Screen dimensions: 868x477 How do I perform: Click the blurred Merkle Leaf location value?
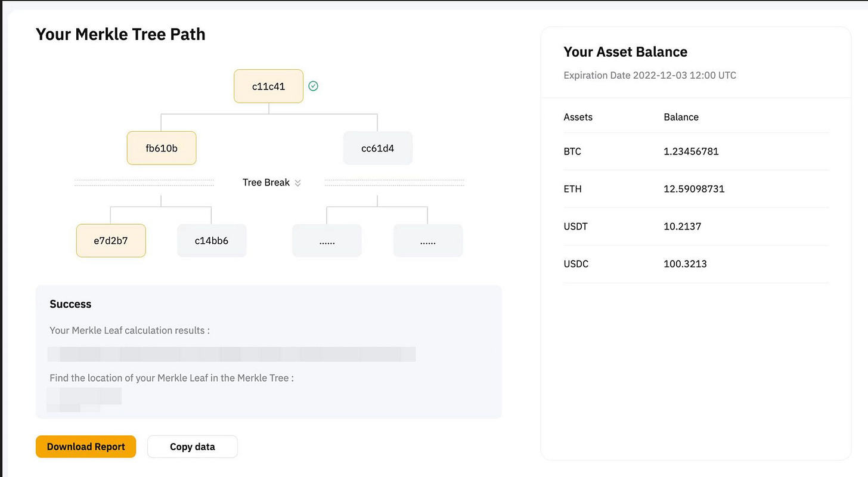84,397
